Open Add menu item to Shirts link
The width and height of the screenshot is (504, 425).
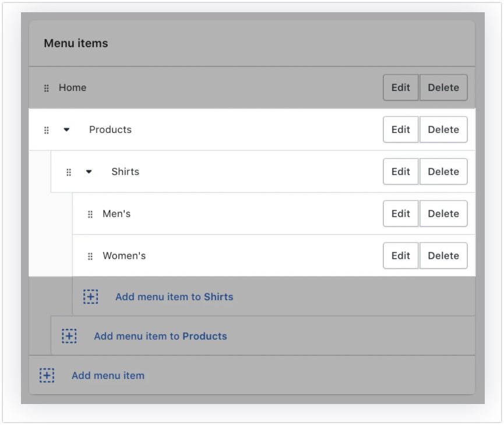174,297
